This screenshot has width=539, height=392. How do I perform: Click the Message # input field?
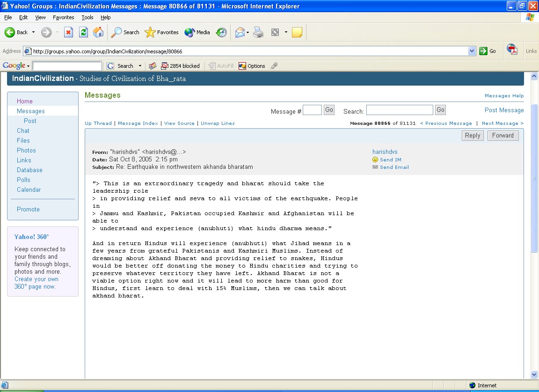[312, 110]
